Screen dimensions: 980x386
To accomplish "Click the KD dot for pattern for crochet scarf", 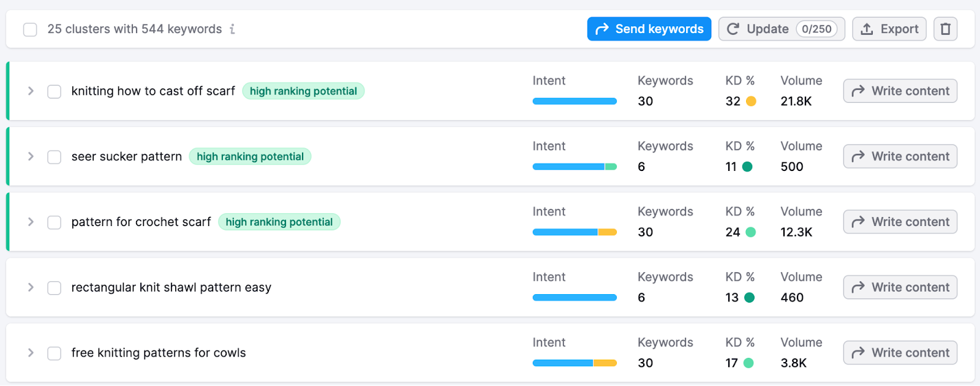I will pos(750,232).
